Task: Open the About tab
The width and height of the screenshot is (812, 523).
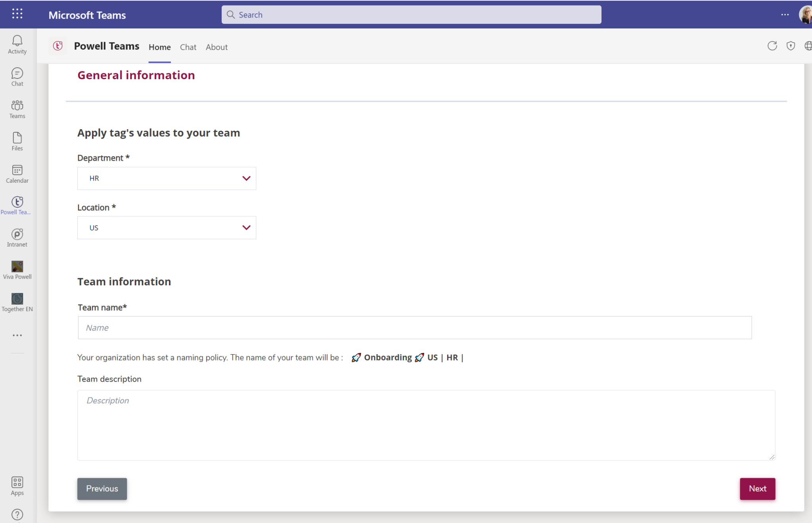Action: [216, 47]
